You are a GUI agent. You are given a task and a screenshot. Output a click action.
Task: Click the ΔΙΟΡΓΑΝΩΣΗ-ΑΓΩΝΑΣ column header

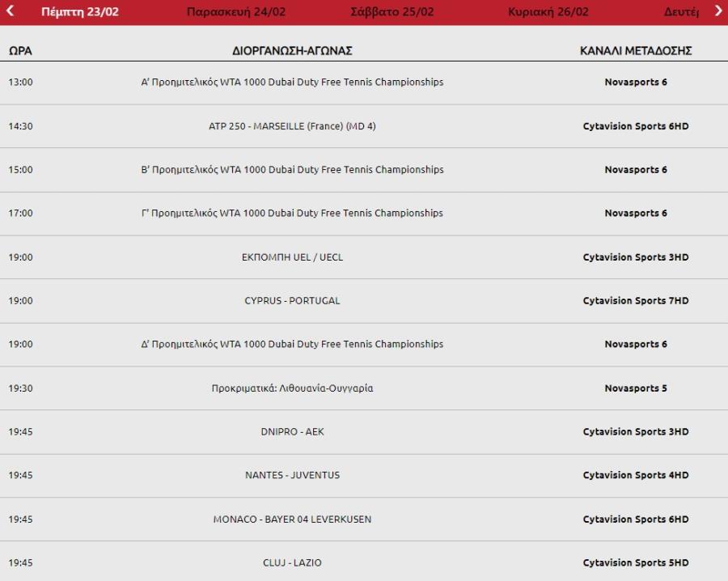pos(292,51)
